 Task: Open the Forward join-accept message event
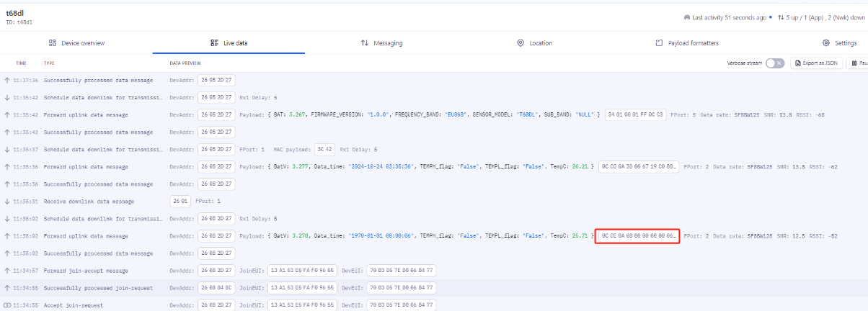click(x=434, y=271)
